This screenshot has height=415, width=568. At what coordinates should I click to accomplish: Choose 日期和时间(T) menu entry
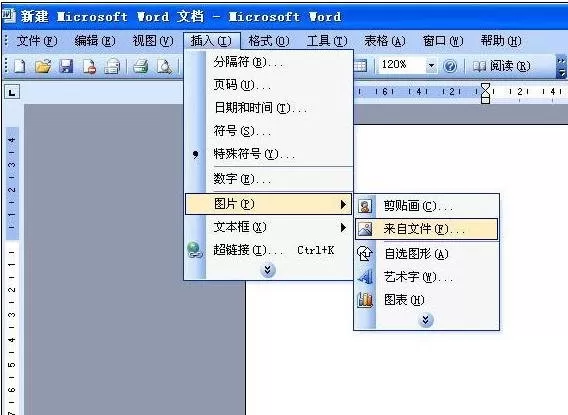[268, 108]
